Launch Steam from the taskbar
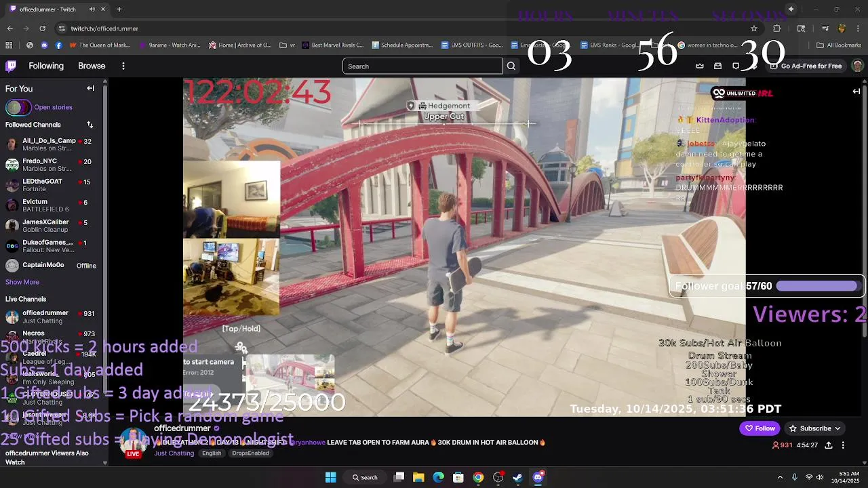This screenshot has height=488, width=868. coord(517,477)
